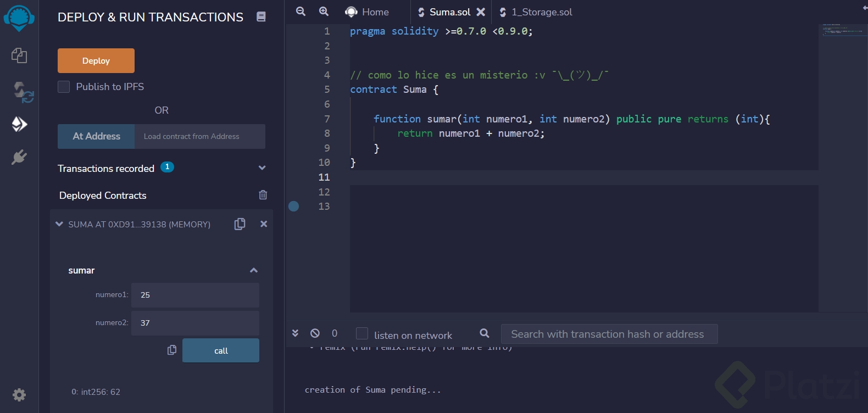This screenshot has width=868, height=413.
Task: Remove the SUMA deployed contract instance
Action: click(x=264, y=224)
